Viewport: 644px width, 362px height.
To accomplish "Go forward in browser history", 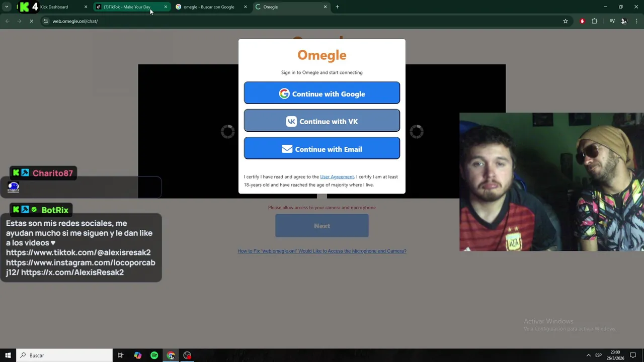I will pyautogui.click(x=19, y=21).
